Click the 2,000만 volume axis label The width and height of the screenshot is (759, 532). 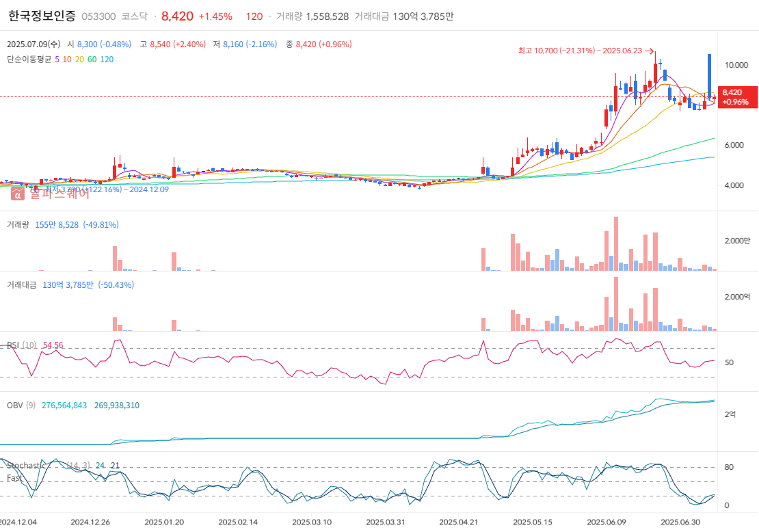[736, 241]
